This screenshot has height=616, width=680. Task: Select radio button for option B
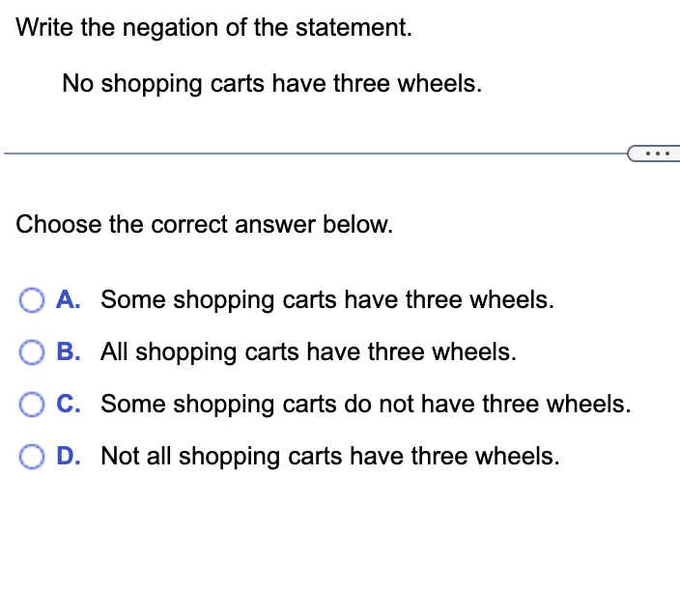pos(32,352)
